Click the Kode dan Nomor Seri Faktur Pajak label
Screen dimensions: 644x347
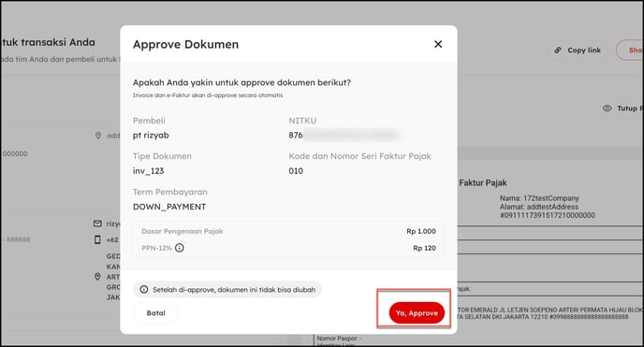[x=359, y=156]
